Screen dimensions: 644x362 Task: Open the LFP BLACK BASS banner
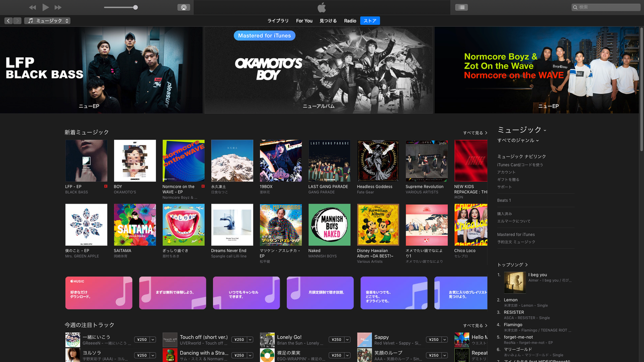[101, 70]
